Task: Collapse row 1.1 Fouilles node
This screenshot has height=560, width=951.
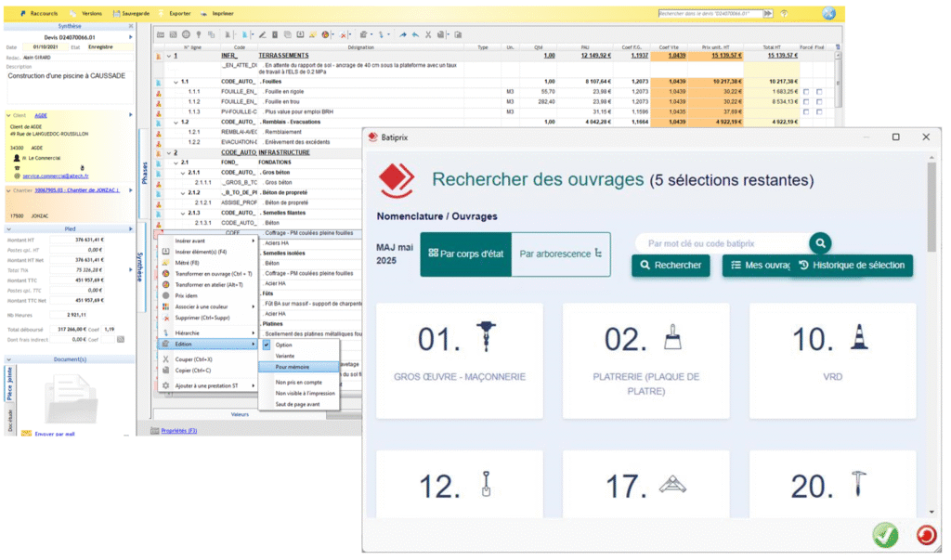Action: (x=176, y=82)
